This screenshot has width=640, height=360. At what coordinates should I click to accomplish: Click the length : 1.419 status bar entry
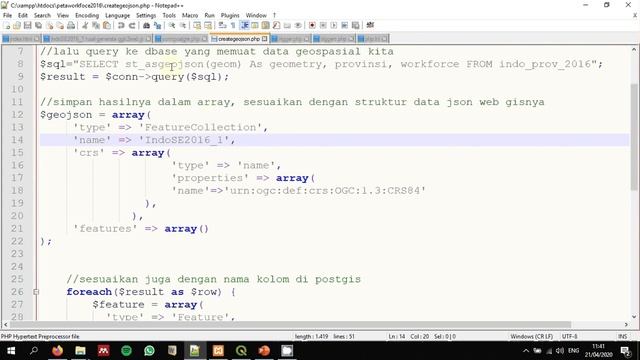pyautogui.click(x=311, y=336)
